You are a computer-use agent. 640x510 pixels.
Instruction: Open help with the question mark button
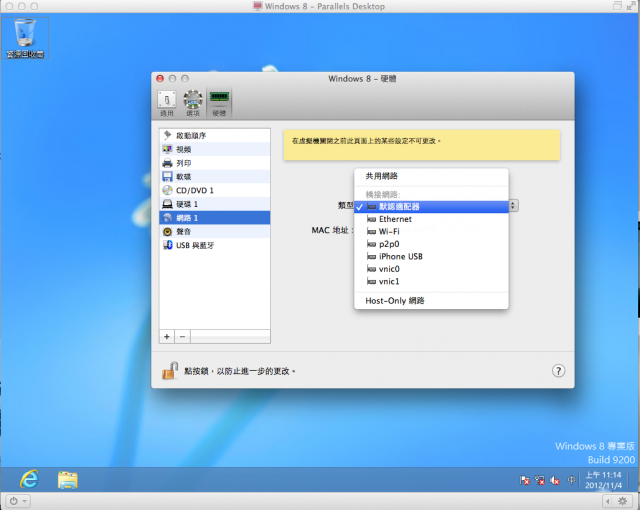(x=558, y=371)
